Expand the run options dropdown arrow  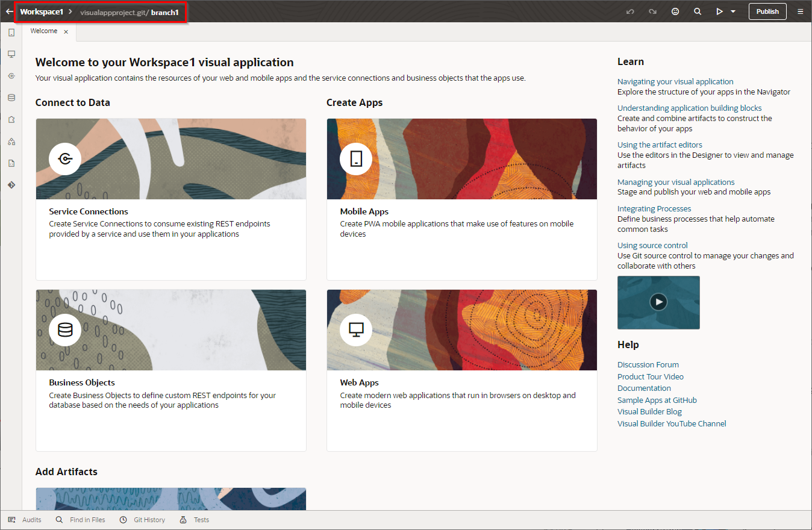(733, 11)
